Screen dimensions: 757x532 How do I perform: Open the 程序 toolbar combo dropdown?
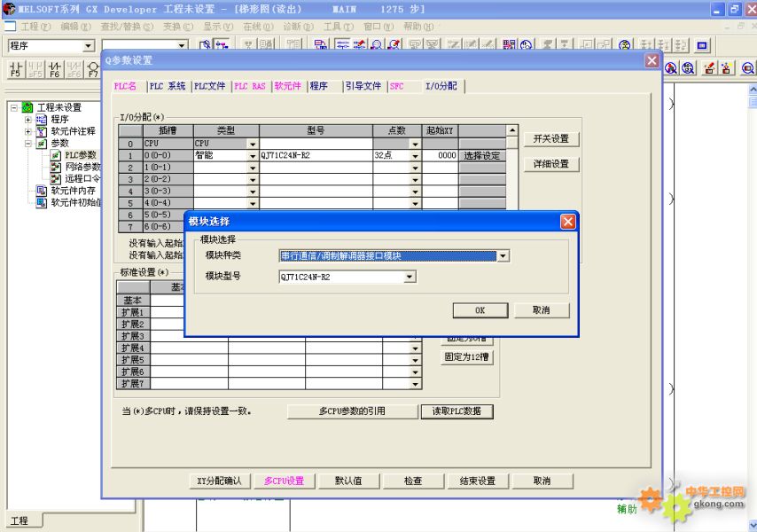pyautogui.click(x=89, y=46)
